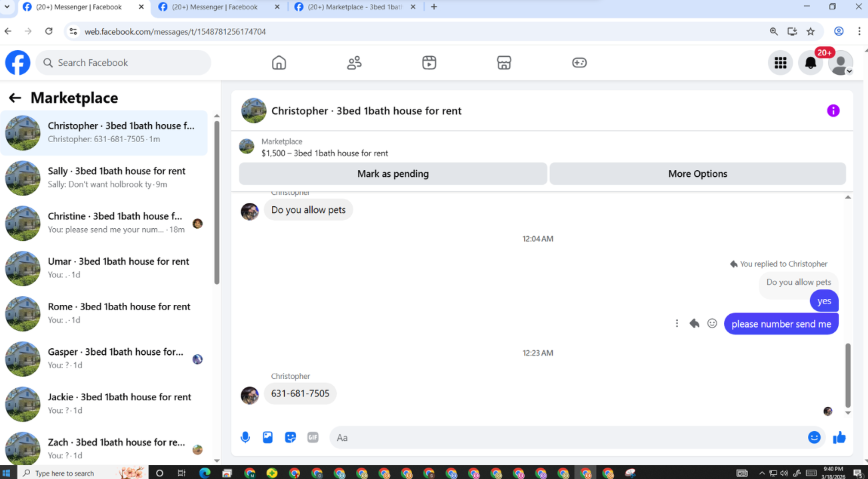Open Gasper conversation in list
The height and width of the screenshot is (479, 868).
pos(105,359)
